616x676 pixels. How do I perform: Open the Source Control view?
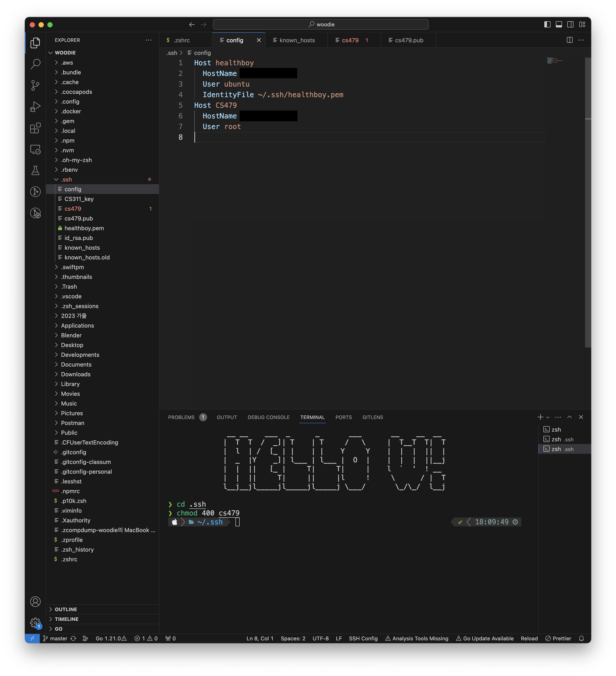click(35, 85)
